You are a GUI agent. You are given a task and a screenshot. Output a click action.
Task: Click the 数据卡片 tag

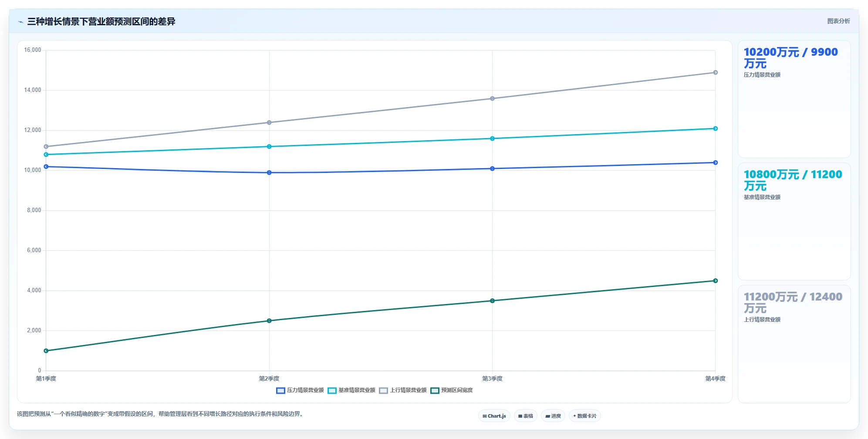pos(585,416)
